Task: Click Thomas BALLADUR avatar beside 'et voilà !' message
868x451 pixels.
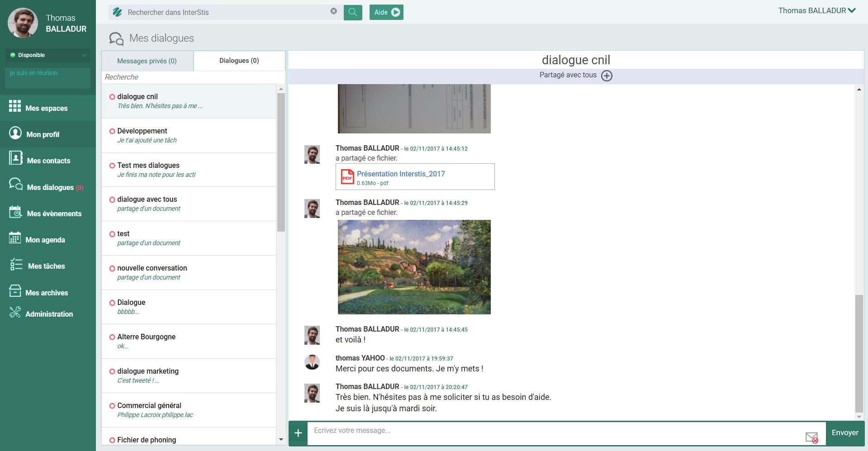Action: [312, 335]
